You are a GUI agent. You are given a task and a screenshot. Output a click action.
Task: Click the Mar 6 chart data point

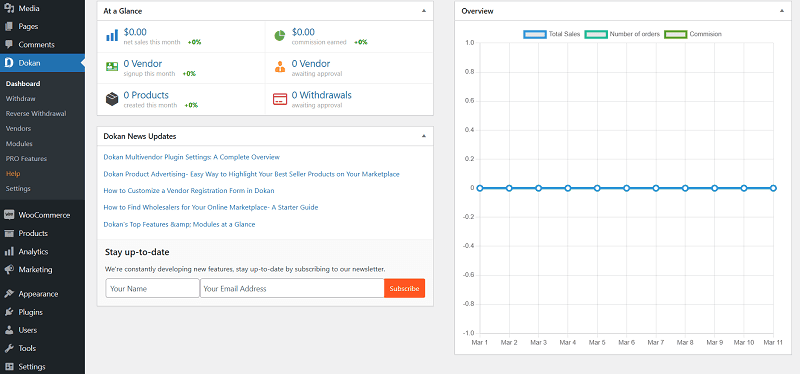(x=627, y=188)
